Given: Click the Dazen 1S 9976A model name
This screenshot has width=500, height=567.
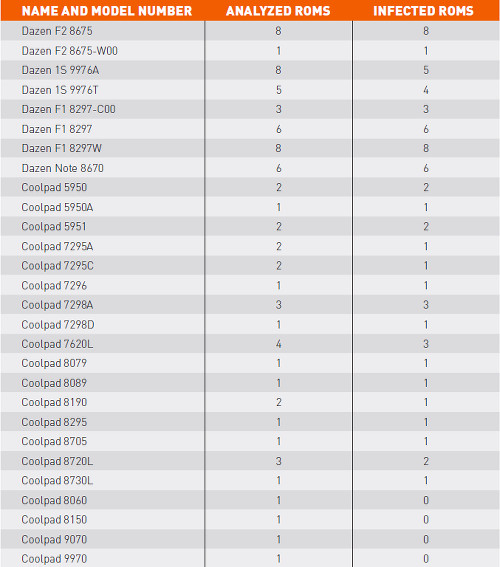Looking at the screenshot, I should [60, 70].
